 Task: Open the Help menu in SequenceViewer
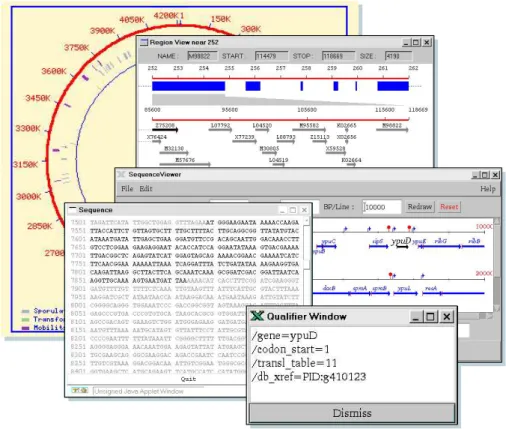pos(488,189)
